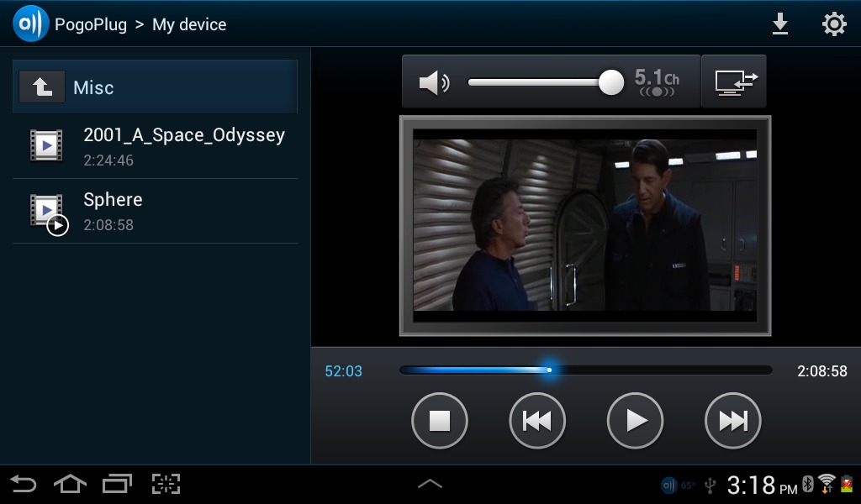Tap the screenshot capture button
Viewport: 861px width, 504px height.
(x=166, y=484)
